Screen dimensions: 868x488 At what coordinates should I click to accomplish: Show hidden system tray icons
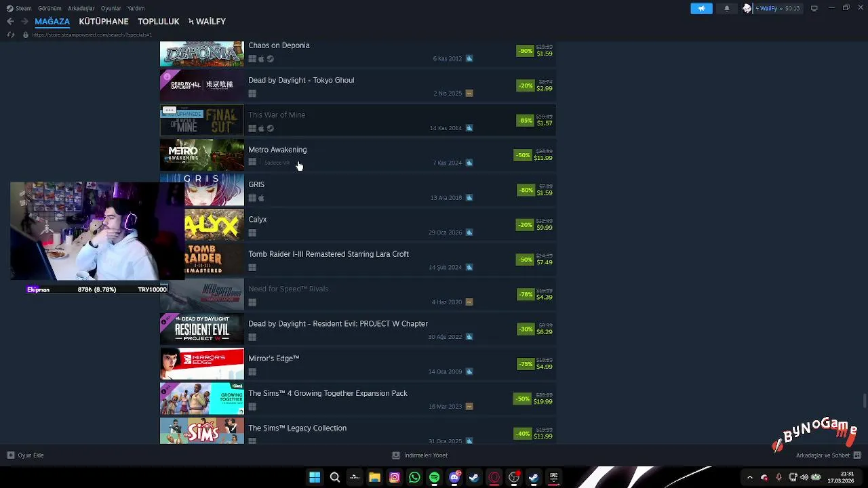point(749,477)
